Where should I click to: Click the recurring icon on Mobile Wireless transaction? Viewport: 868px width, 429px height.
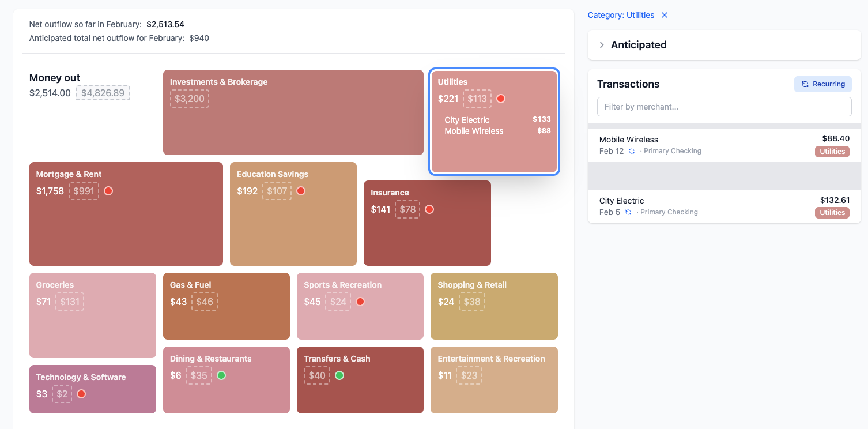pyautogui.click(x=632, y=151)
